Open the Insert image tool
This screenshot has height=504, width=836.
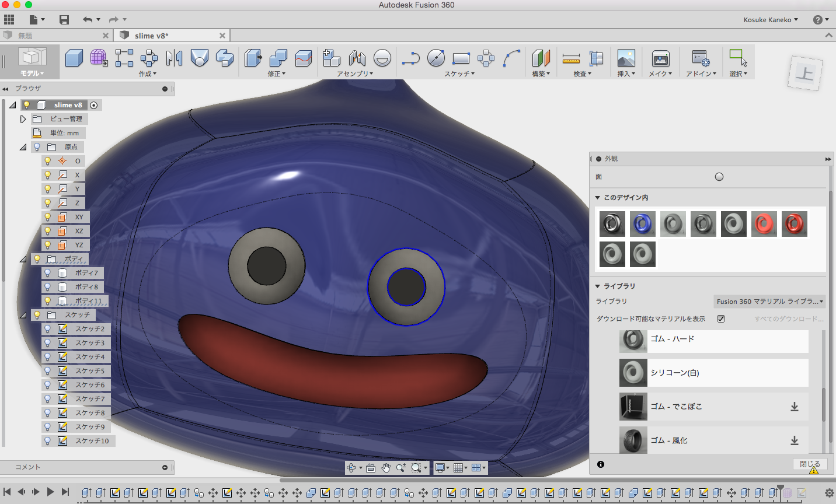point(626,58)
